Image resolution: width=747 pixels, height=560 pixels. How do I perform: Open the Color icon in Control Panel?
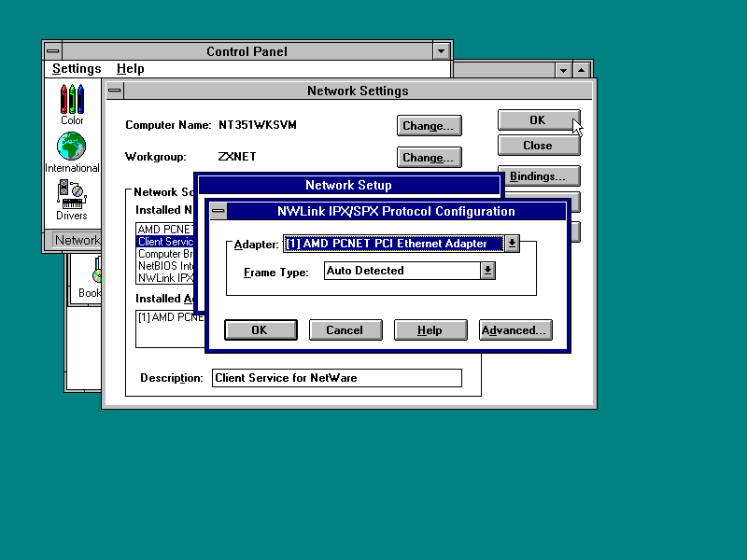[72, 105]
